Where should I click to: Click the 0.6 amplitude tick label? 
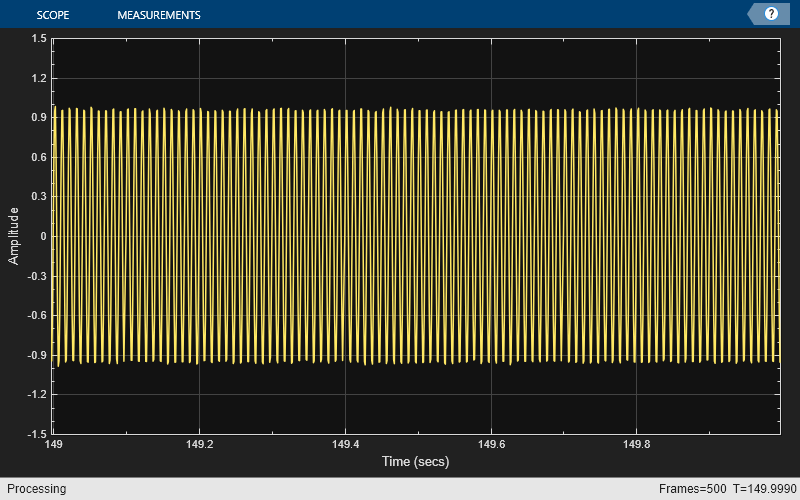tap(39, 157)
